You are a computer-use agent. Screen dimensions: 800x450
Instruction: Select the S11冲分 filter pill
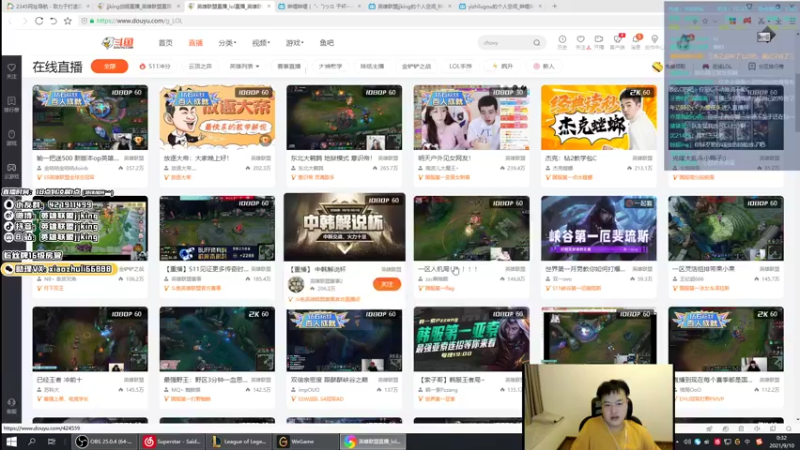tap(155, 66)
